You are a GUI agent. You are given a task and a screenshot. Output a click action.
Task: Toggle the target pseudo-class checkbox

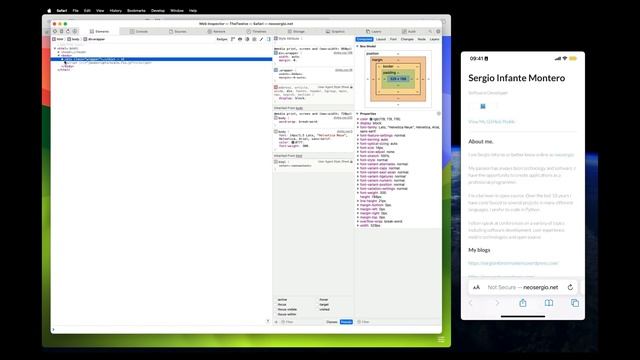[317, 304]
